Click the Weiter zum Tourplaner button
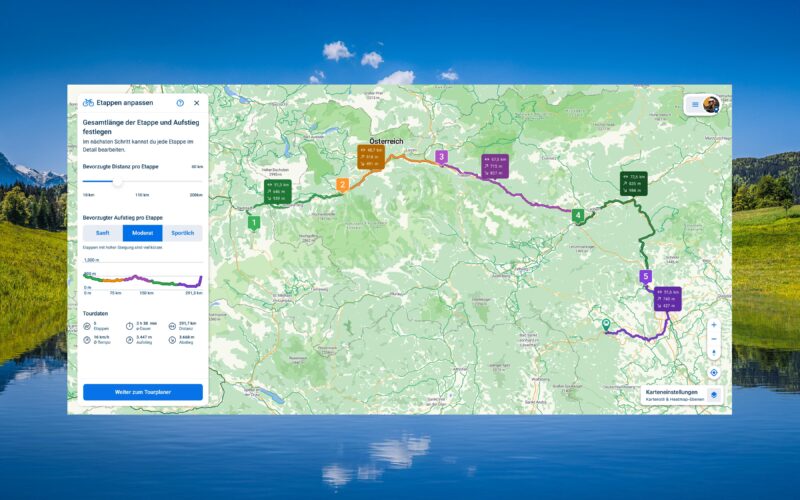This screenshot has width=800, height=500. pyautogui.click(x=143, y=392)
